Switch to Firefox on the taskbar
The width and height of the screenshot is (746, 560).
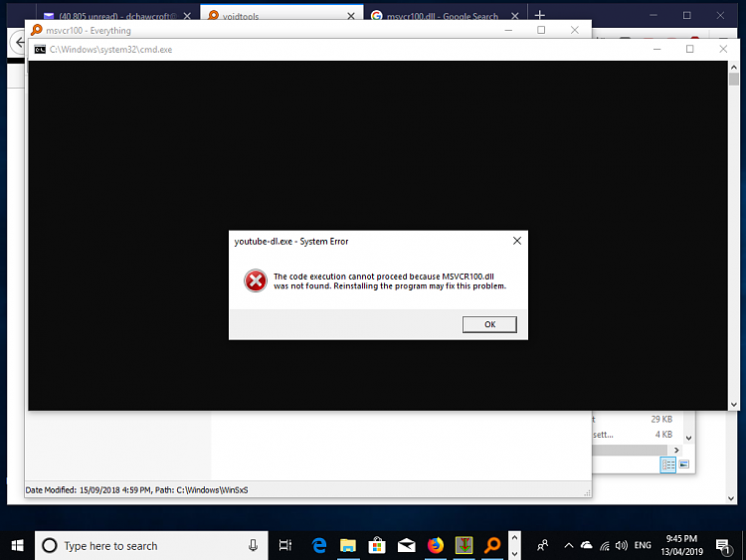point(435,545)
